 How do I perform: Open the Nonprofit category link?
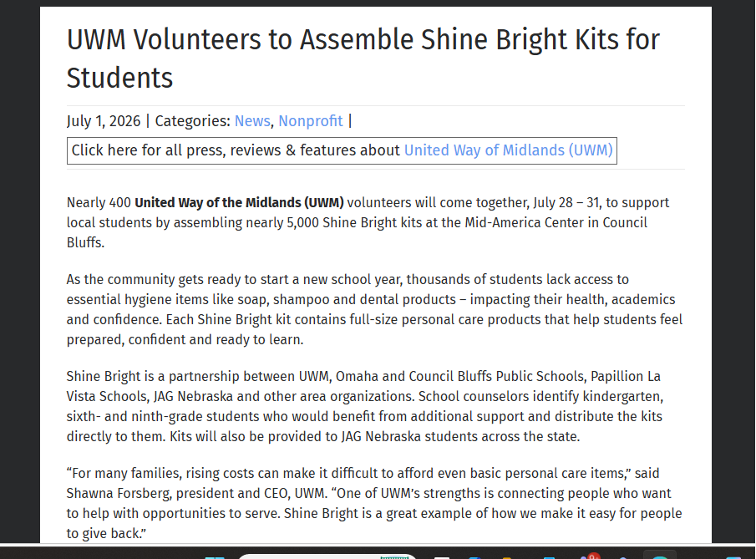tap(311, 120)
